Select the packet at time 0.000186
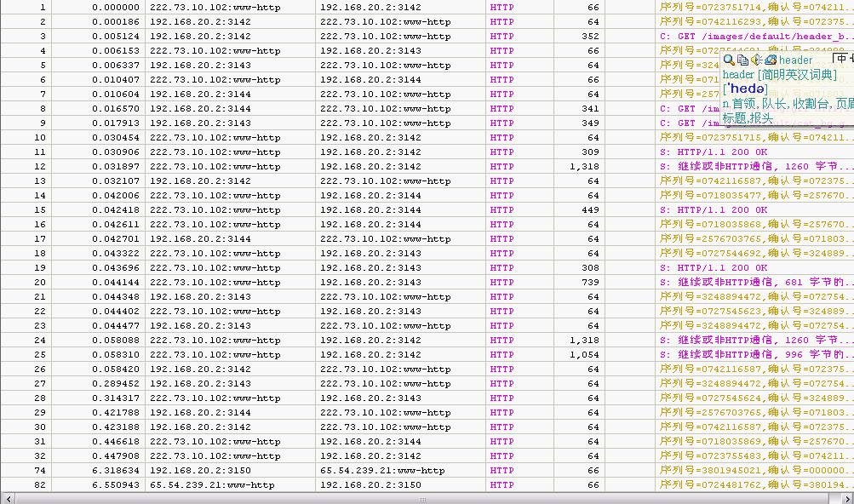This screenshot has width=854, height=504. pos(427,22)
